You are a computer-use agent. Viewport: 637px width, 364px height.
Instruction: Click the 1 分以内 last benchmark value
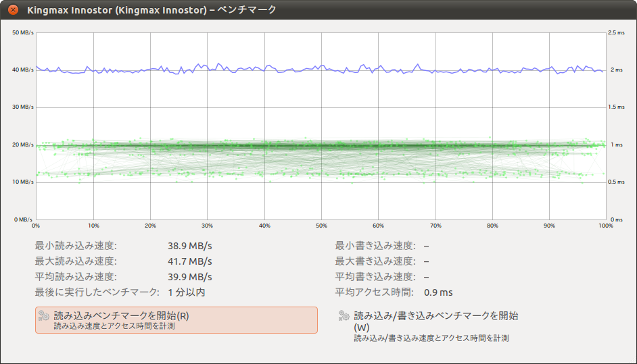[x=187, y=292]
